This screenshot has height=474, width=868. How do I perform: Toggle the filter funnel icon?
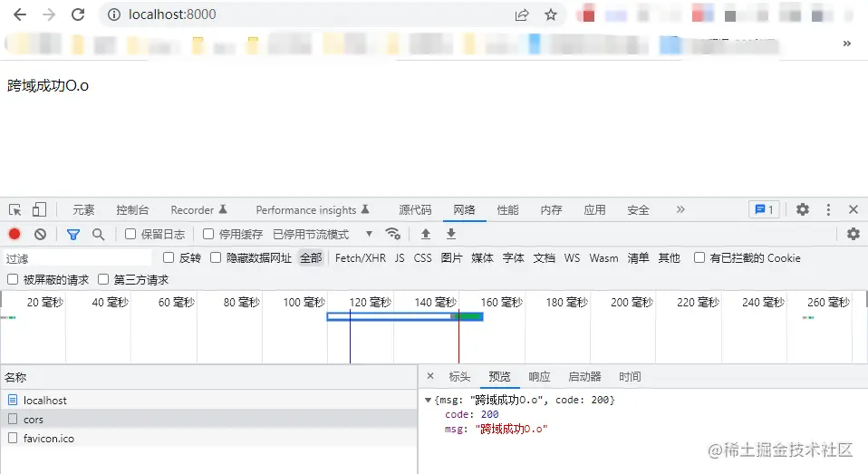(x=73, y=234)
